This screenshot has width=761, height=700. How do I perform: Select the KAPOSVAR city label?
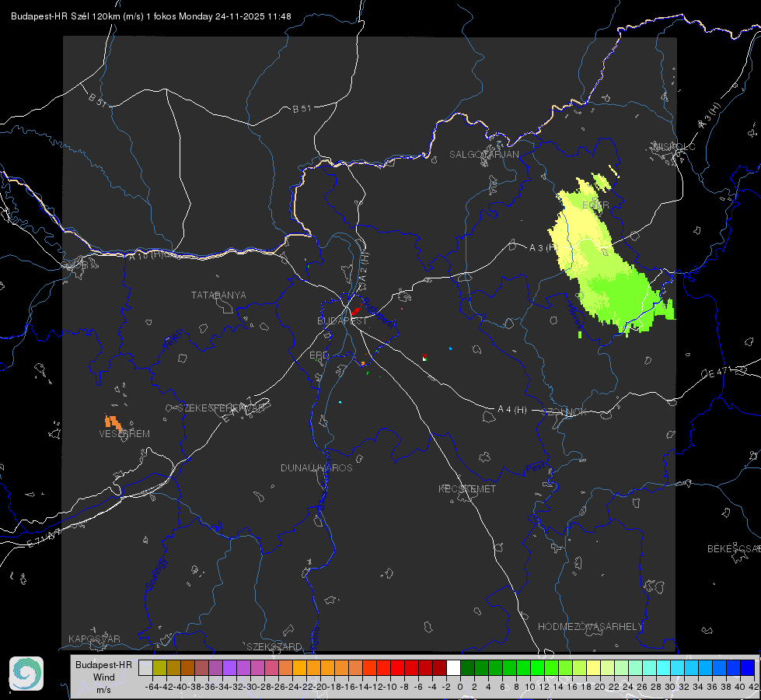94,639
